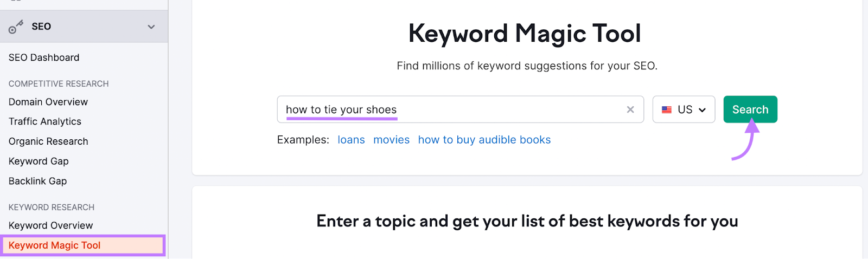The image size is (868, 259).
Task: Clear the keyword search field
Action: click(x=630, y=109)
